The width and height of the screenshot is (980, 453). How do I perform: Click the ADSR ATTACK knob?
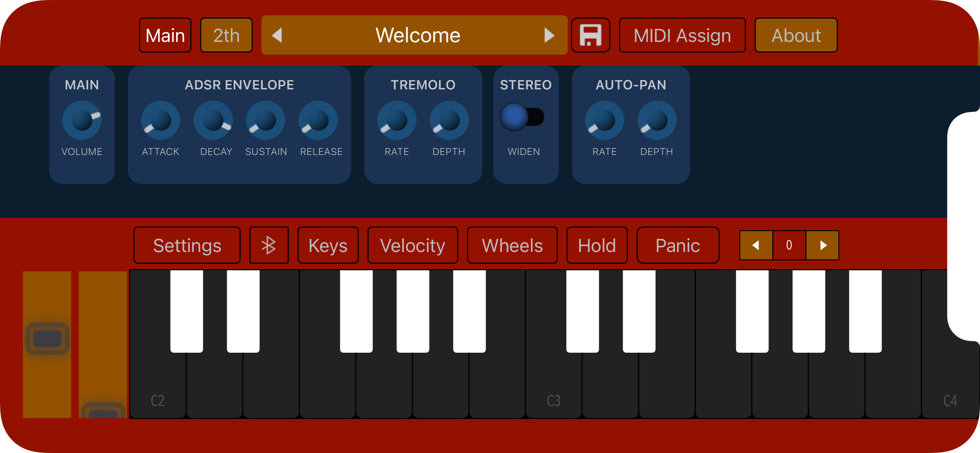(160, 120)
